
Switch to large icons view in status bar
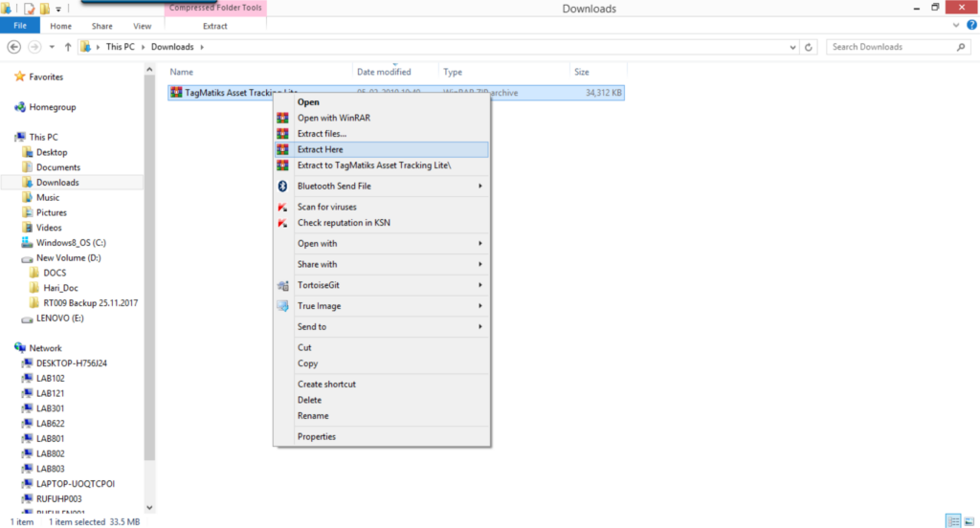pos(969,521)
